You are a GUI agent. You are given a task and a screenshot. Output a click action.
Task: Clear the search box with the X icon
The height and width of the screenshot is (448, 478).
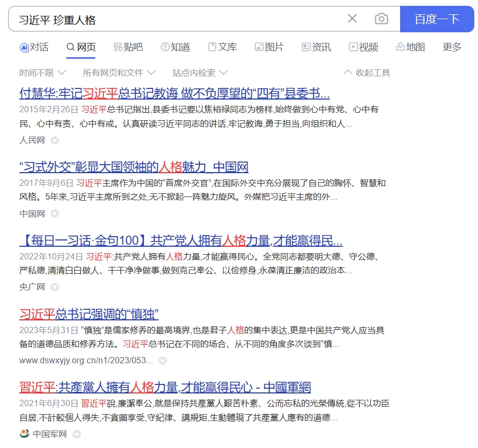(352, 19)
